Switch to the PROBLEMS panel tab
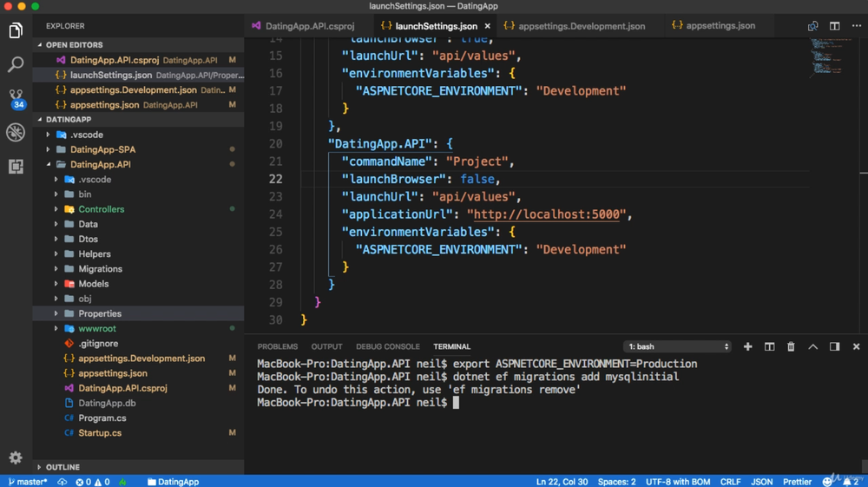 click(278, 346)
